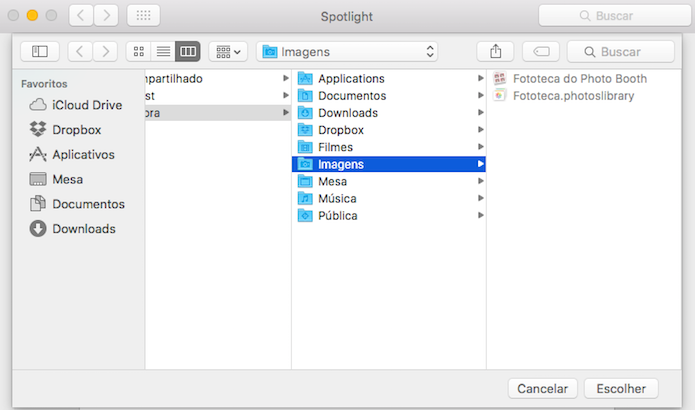Switch to icon view mode
695x410 pixels.
click(139, 52)
